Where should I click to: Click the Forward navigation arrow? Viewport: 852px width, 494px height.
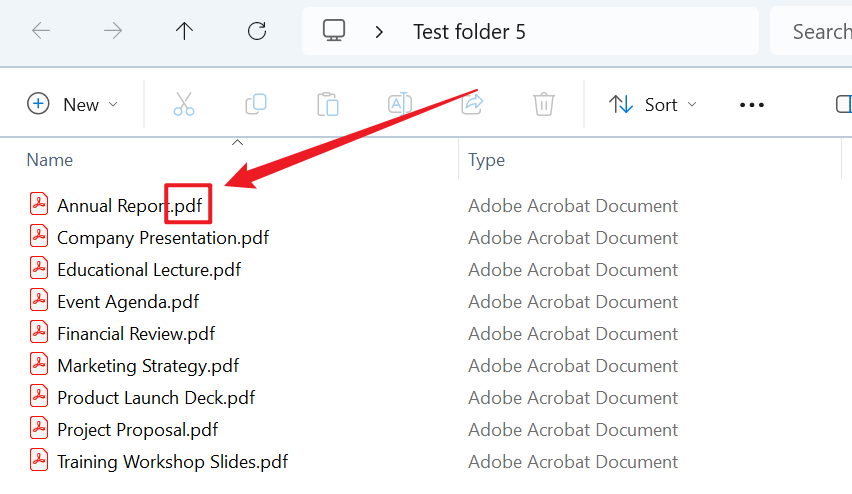click(x=113, y=31)
